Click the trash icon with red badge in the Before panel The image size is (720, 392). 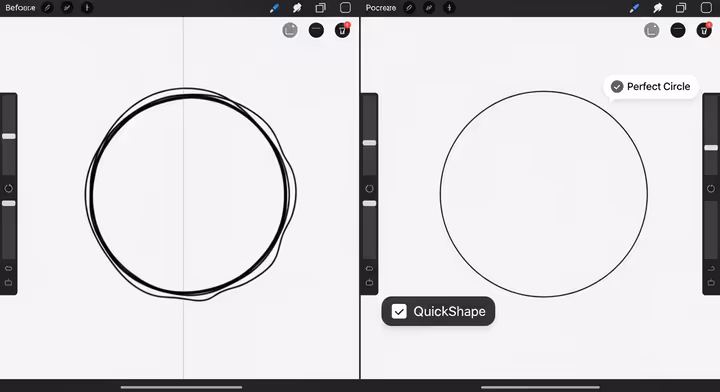coord(342,30)
